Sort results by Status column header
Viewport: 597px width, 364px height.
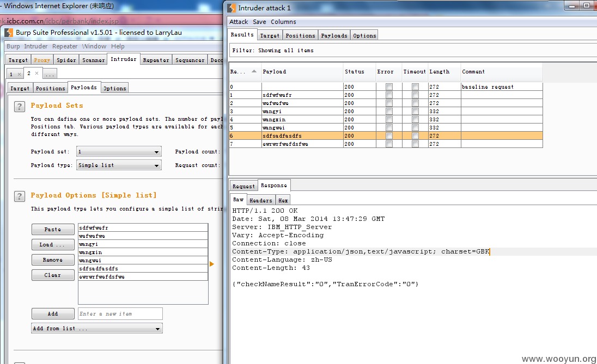359,72
